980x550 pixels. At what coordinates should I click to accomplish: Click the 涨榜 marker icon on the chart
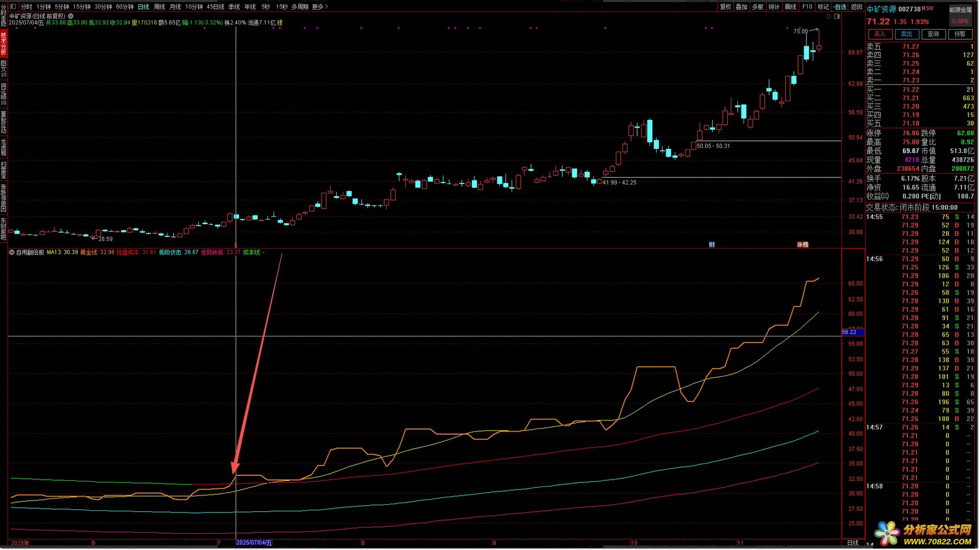coord(803,245)
